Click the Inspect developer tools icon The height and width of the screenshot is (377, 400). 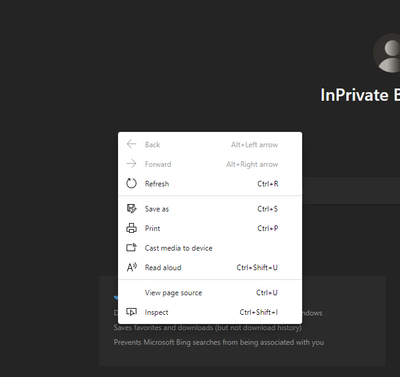[x=131, y=312]
